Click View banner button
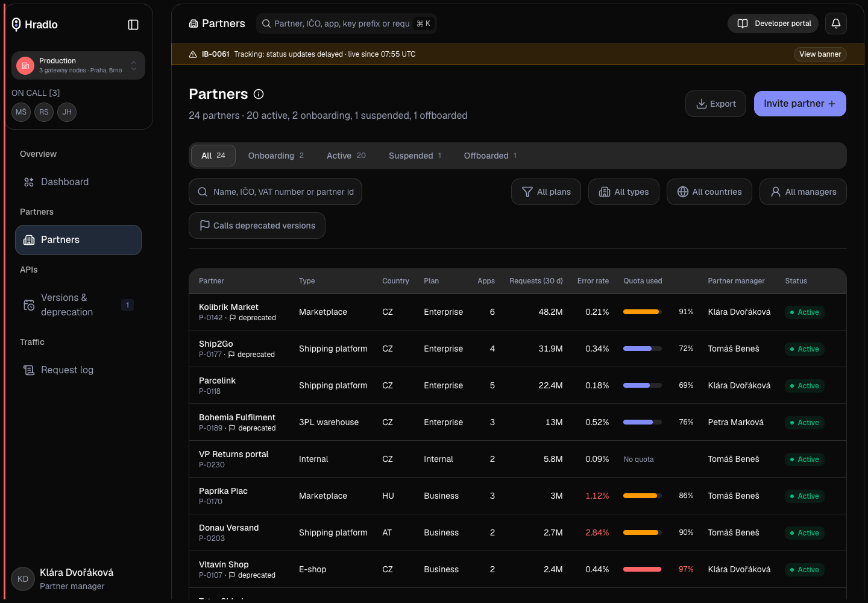Viewport: 868px width, 603px height. coord(820,54)
